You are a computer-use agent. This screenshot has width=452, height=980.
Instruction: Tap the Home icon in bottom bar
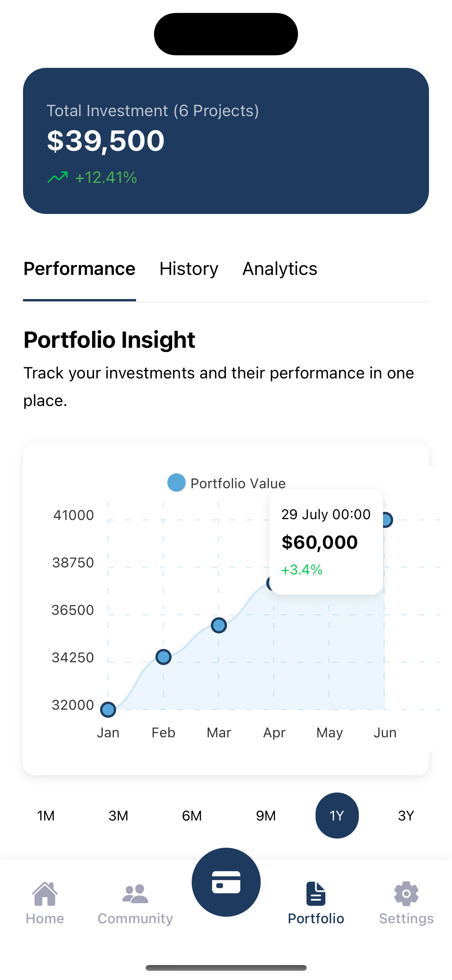[45, 894]
